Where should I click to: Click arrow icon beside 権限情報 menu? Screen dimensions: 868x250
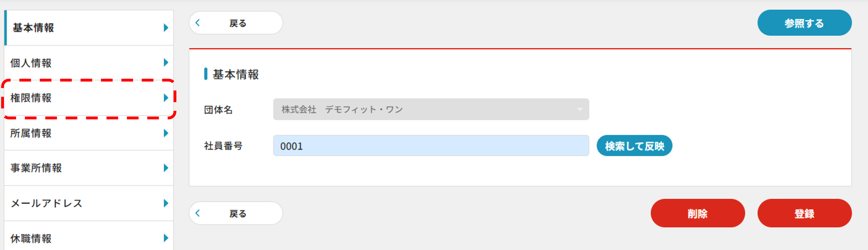pyautogui.click(x=166, y=98)
